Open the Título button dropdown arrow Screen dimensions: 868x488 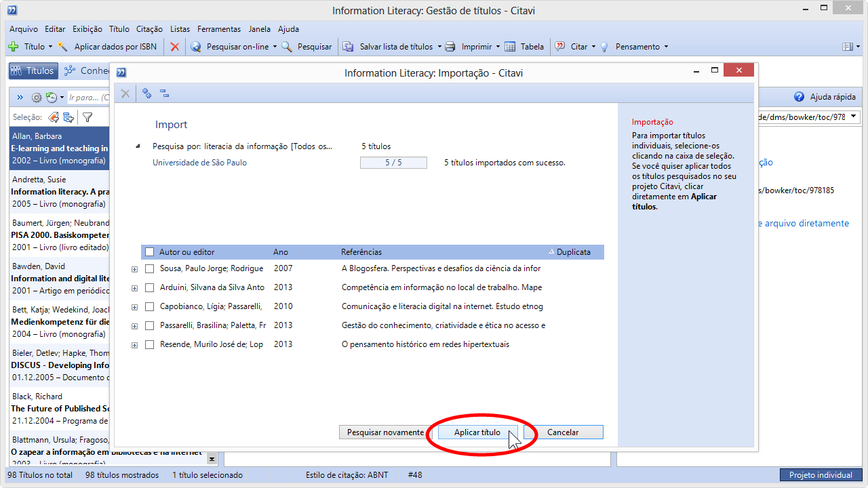pyautogui.click(x=50, y=47)
